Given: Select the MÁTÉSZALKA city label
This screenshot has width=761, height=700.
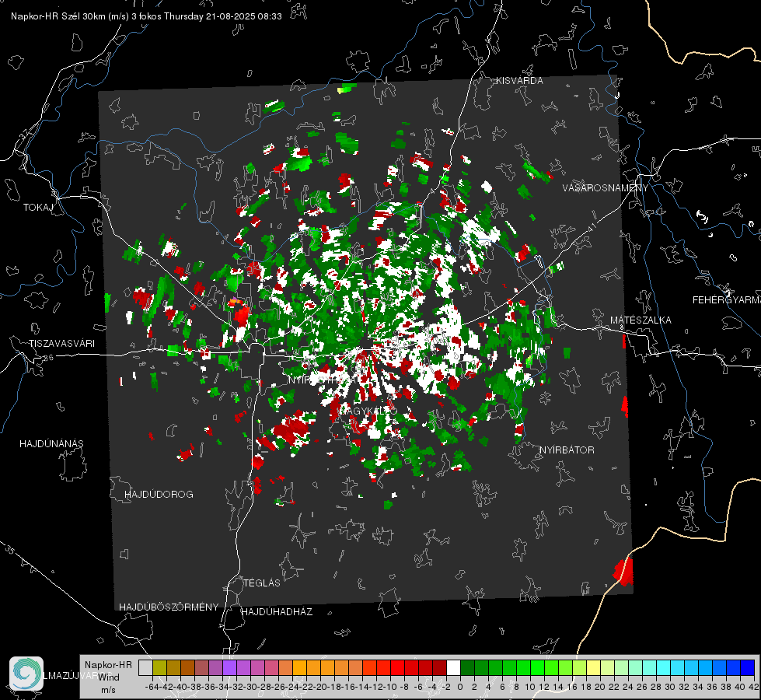Looking at the screenshot, I should 641,320.
